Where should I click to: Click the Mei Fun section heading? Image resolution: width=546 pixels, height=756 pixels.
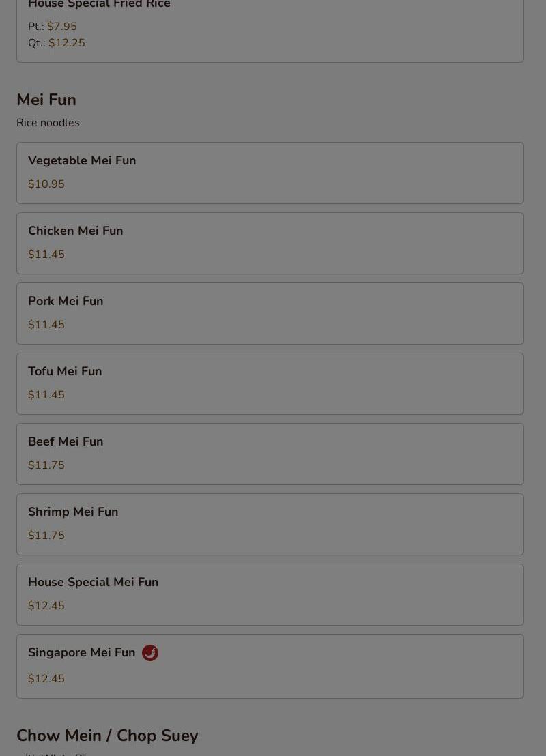pyautogui.click(x=46, y=100)
